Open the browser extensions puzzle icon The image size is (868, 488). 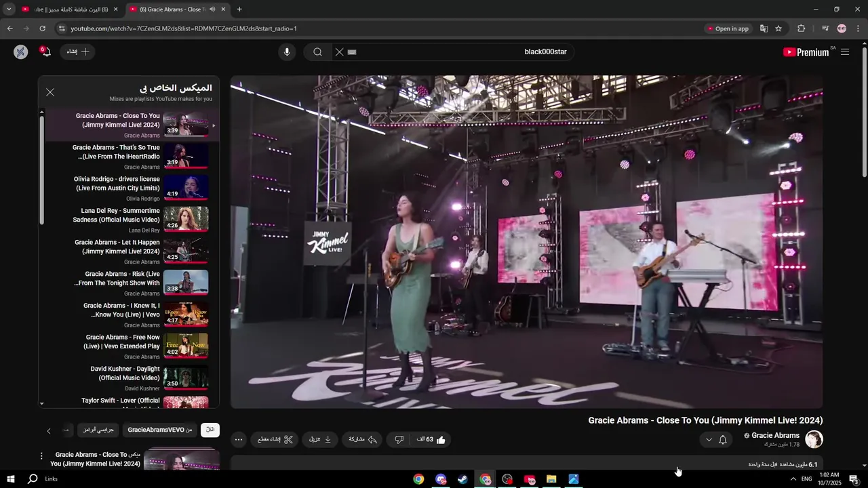pyautogui.click(x=801, y=28)
